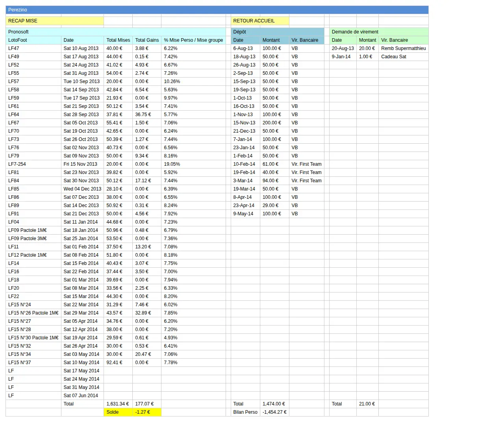
Task: Select the "% Mise Perso / Mise groupe" header
Action: [194, 40]
